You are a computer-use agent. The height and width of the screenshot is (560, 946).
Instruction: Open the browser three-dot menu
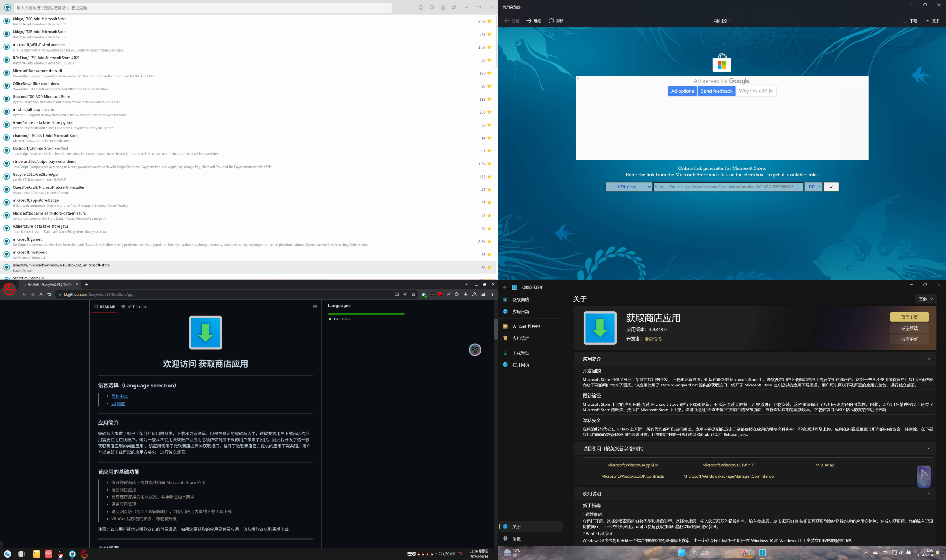pyautogui.click(x=492, y=294)
